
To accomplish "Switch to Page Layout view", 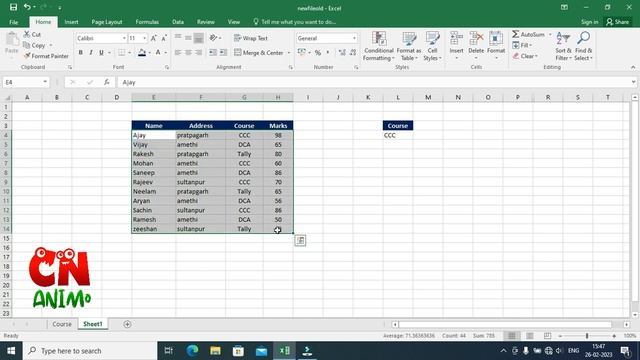I will tap(530, 336).
